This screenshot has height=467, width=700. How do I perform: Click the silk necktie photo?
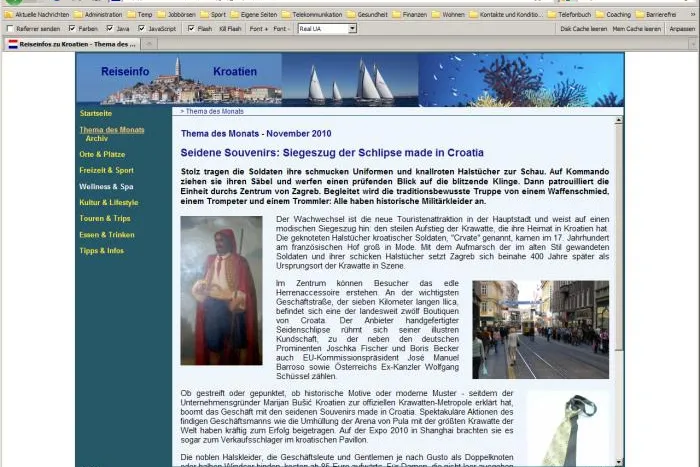pos(568,429)
